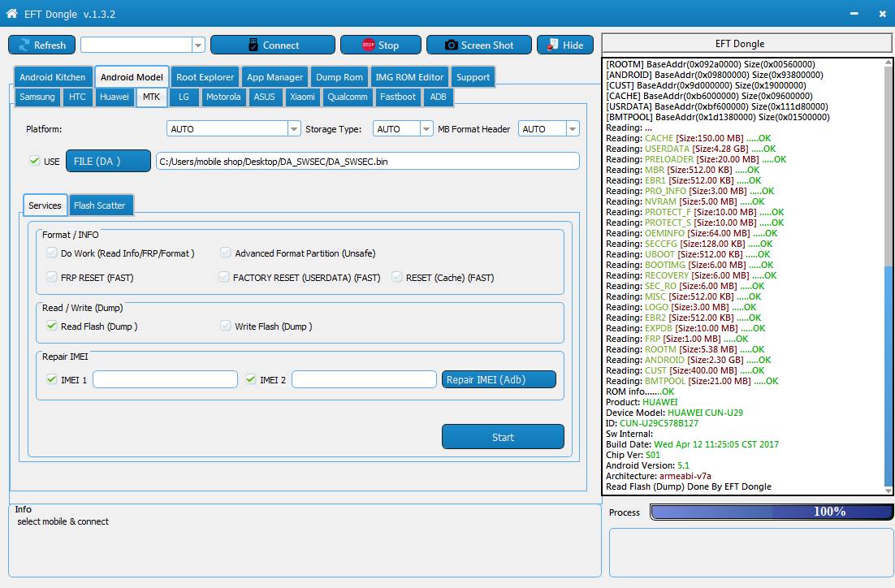This screenshot has width=895, height=588.
Task: Click the USERDATA Size:4.28 GB log line
Action: pos(690,149)
